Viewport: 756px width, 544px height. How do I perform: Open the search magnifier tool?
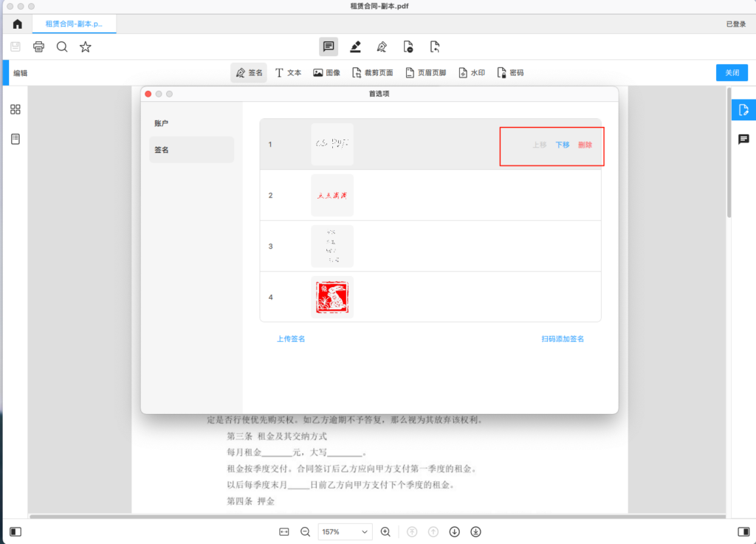tap(62, 47)
